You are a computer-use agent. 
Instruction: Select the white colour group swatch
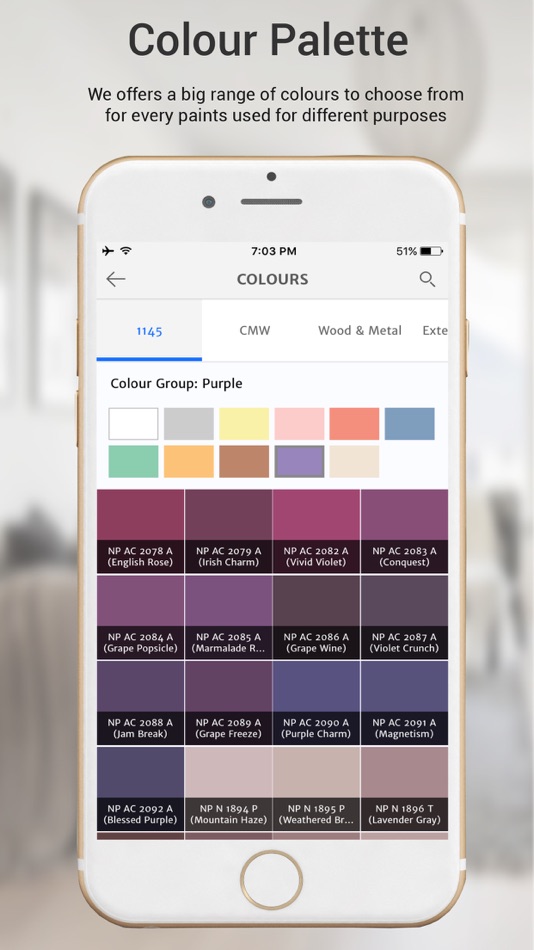tap(133, 424)
